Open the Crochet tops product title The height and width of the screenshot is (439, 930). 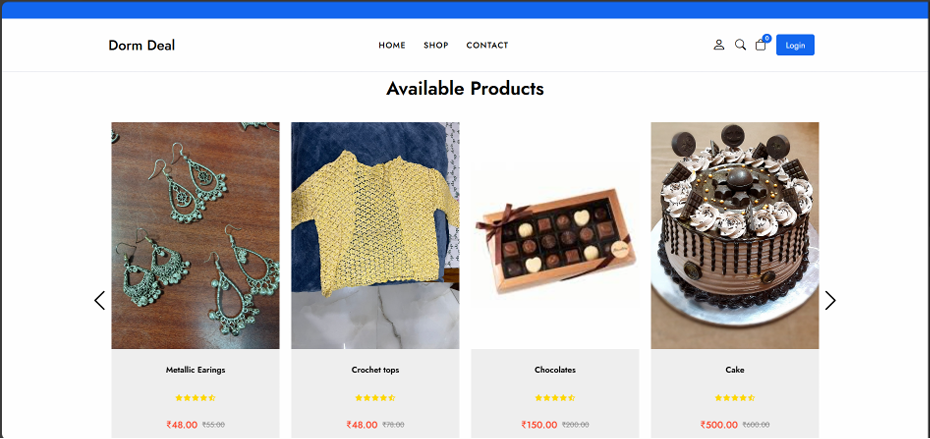pos(375,370)
